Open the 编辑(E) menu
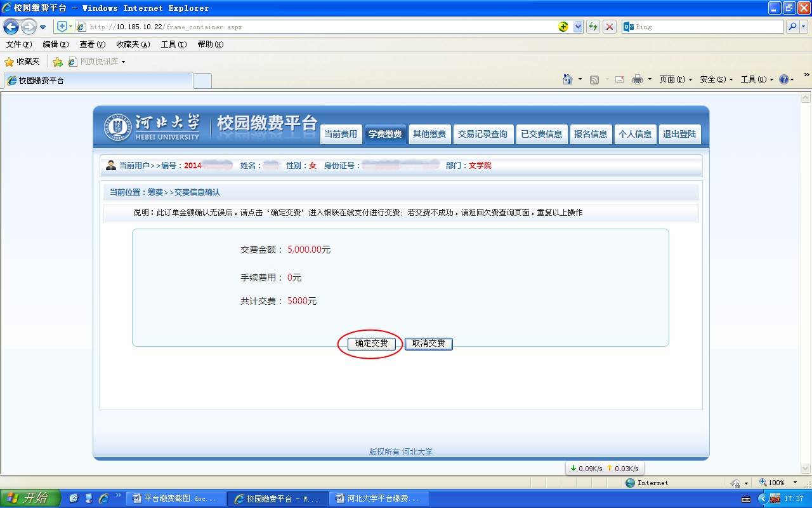Image resolution: width=812 pixels, height=508 pixels. click(x=56, y=44)
